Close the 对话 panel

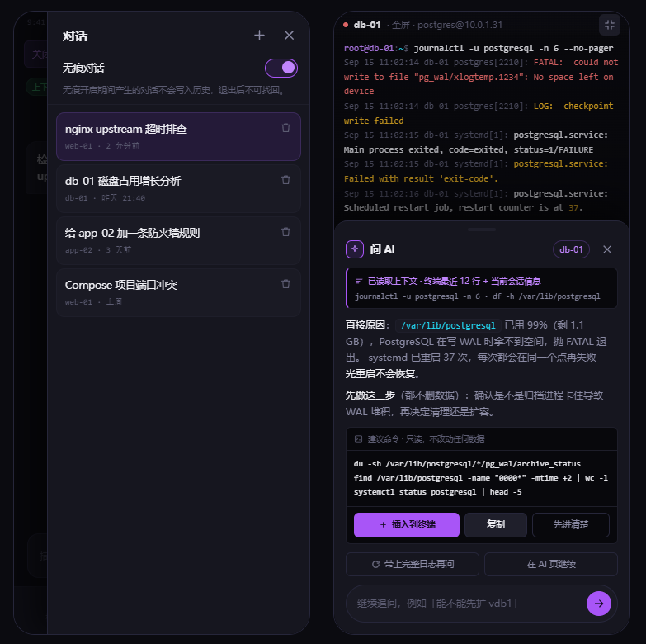(290, 36)
